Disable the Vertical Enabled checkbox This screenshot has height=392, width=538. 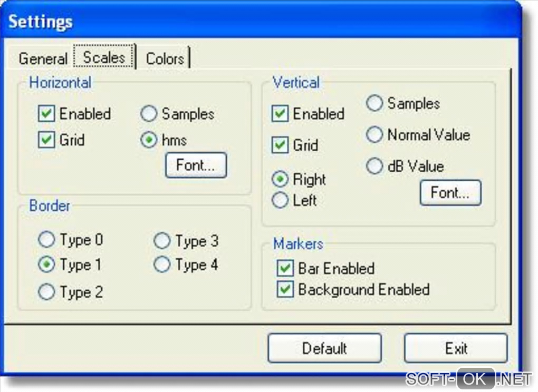coord(280,114)
